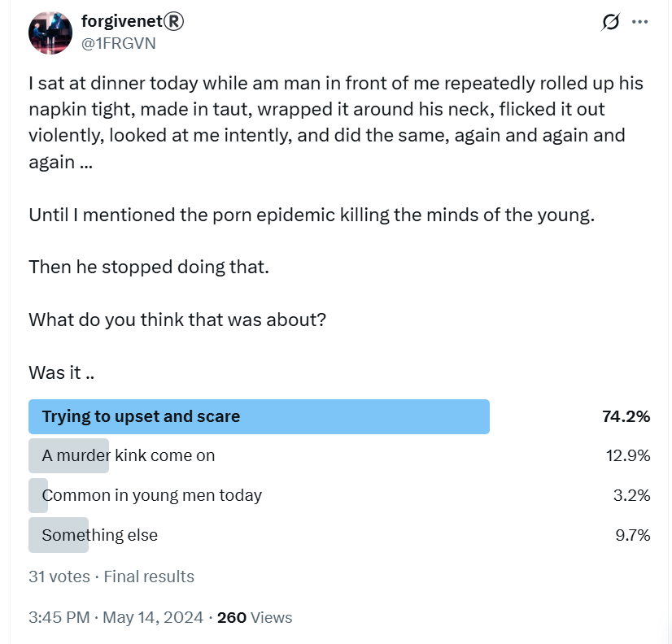This screenshot has height=644, width=672.
Task: Select the "Something else" poll option
Action: tap(100, 535)
